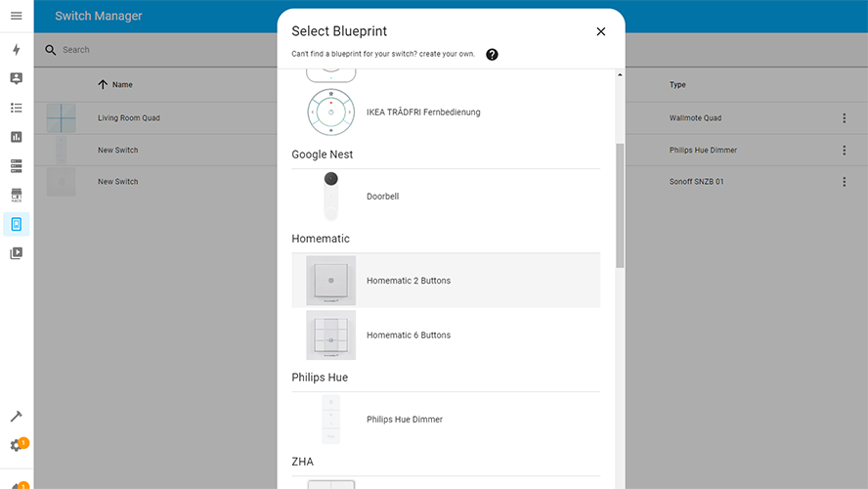Screen dimensions: 868x489
Task: Select the Switch Manager sidebar icon
Action: point(16,224)
